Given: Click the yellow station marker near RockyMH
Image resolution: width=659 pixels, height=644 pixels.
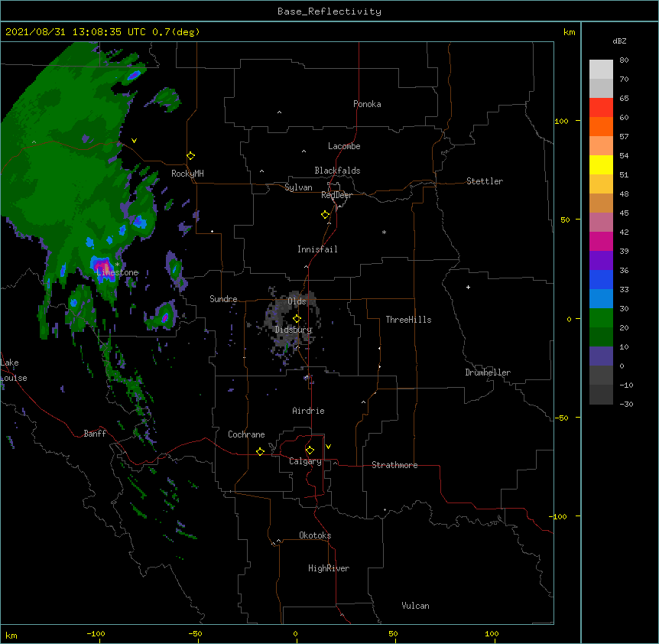Looking at the screenshot, I should (x=191, y=156).
